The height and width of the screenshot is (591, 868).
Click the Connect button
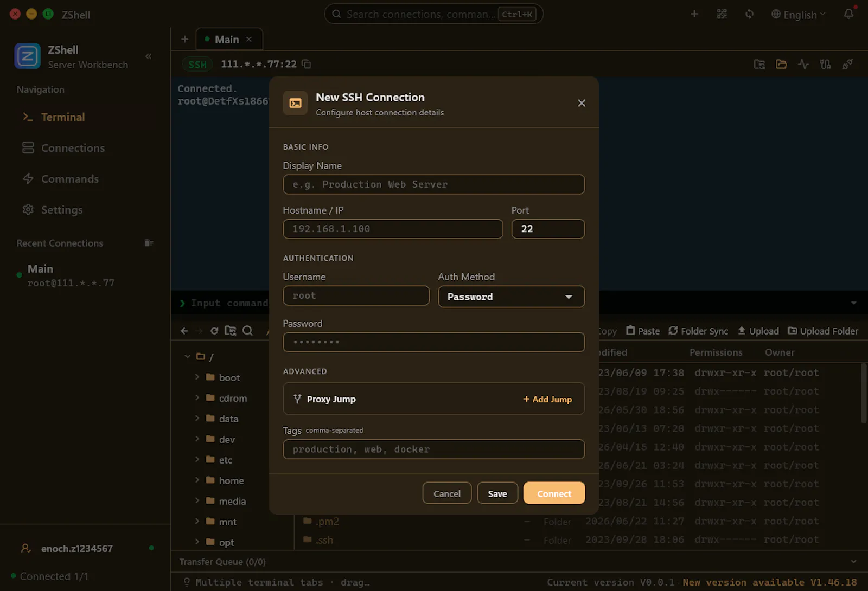click(554, 493)
